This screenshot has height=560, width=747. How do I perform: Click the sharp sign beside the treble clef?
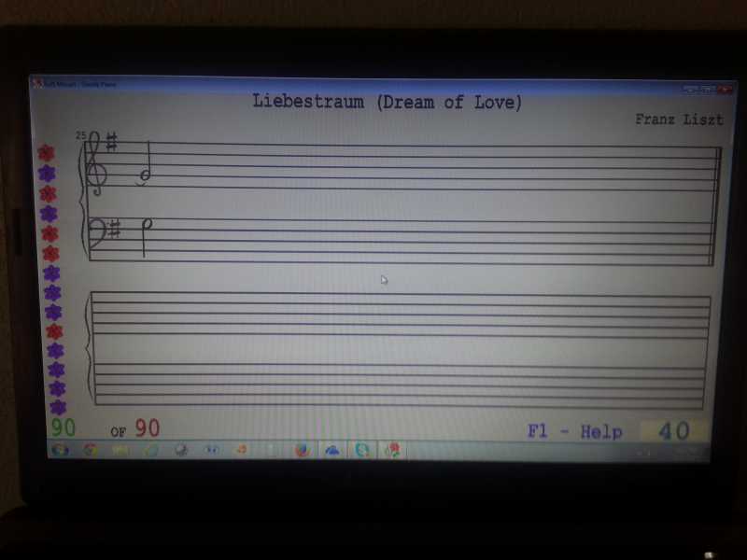pyautogui.click(x=111, y=142)
